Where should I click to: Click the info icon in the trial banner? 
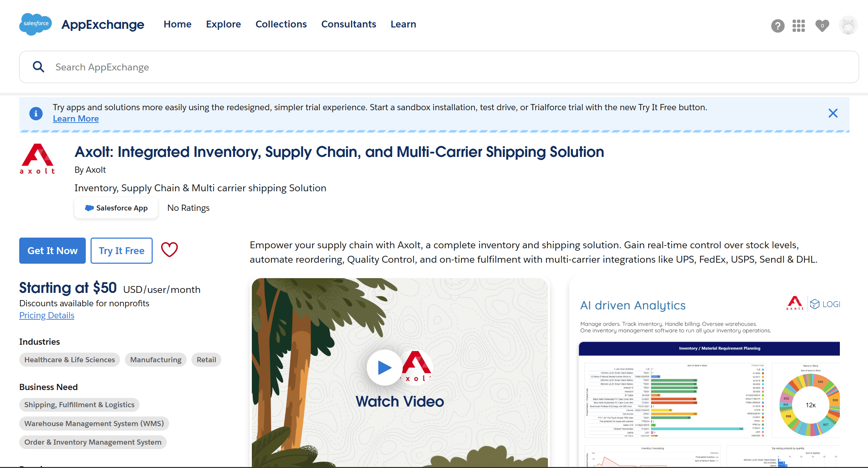click(x=36, y=113)
